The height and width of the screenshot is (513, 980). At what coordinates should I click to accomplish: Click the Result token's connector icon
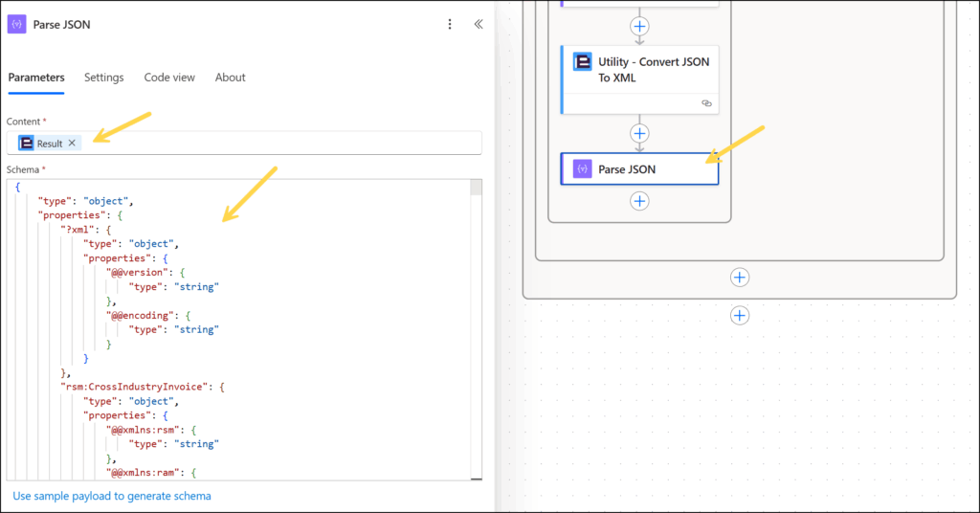pyautogui.click(x=26, y=144)
